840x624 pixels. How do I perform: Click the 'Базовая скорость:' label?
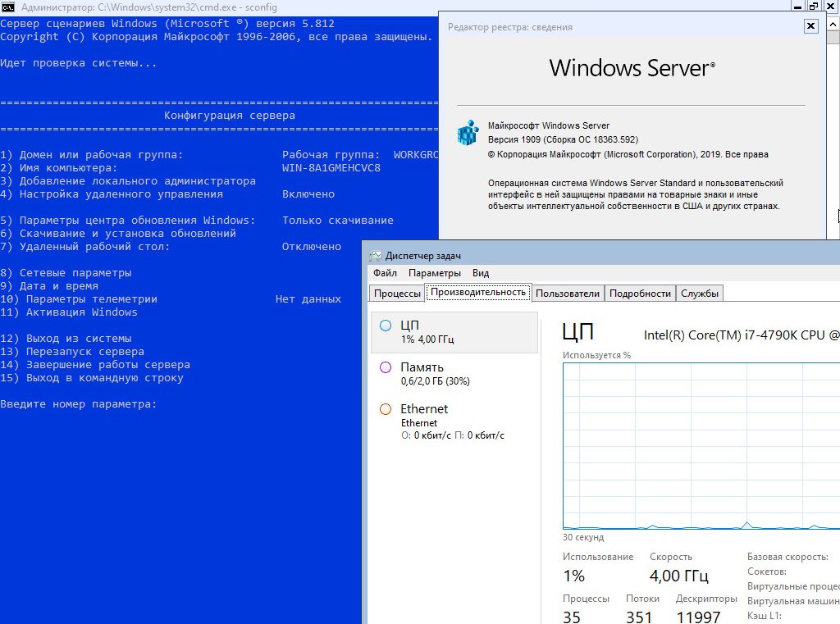tap(787, 557)
